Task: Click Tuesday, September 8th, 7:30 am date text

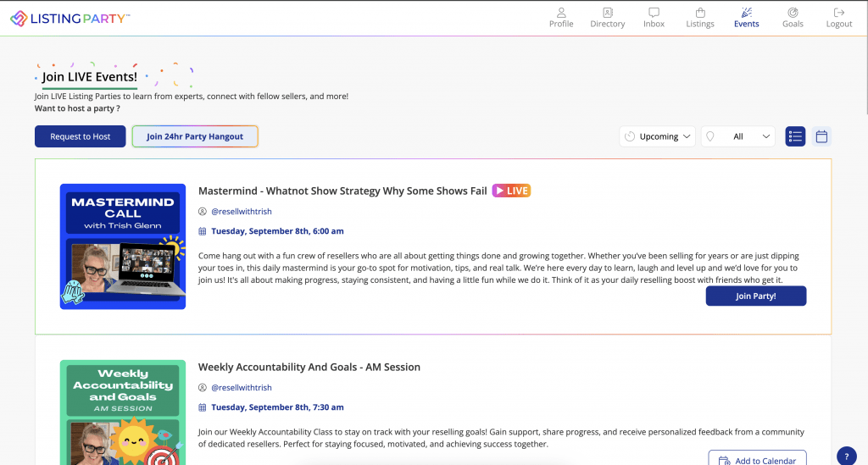Action: 277,407
